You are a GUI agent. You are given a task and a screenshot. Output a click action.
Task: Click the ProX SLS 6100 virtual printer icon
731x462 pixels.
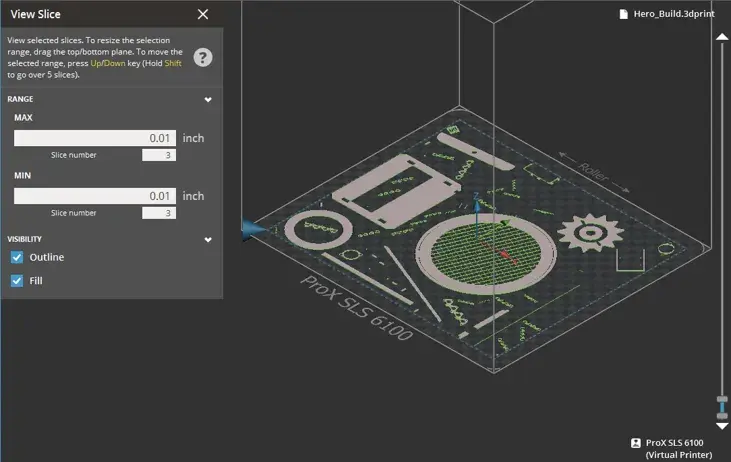coord(635,443)
